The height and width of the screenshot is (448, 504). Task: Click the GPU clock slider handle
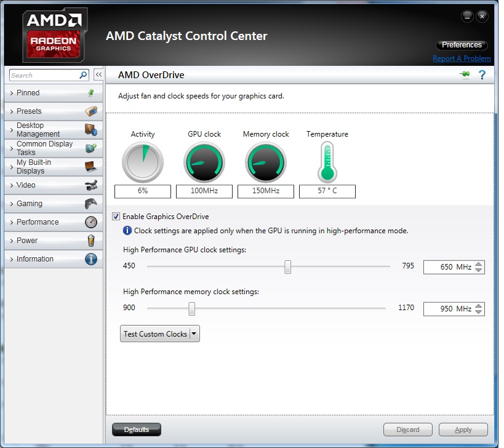point(287,266)
